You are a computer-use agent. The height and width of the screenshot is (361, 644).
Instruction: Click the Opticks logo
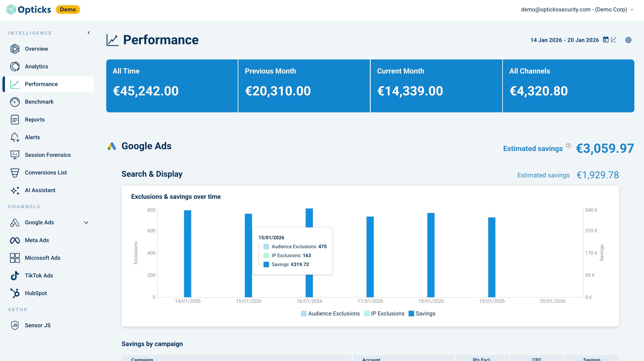pyautogui.click(x=29, y=9)
